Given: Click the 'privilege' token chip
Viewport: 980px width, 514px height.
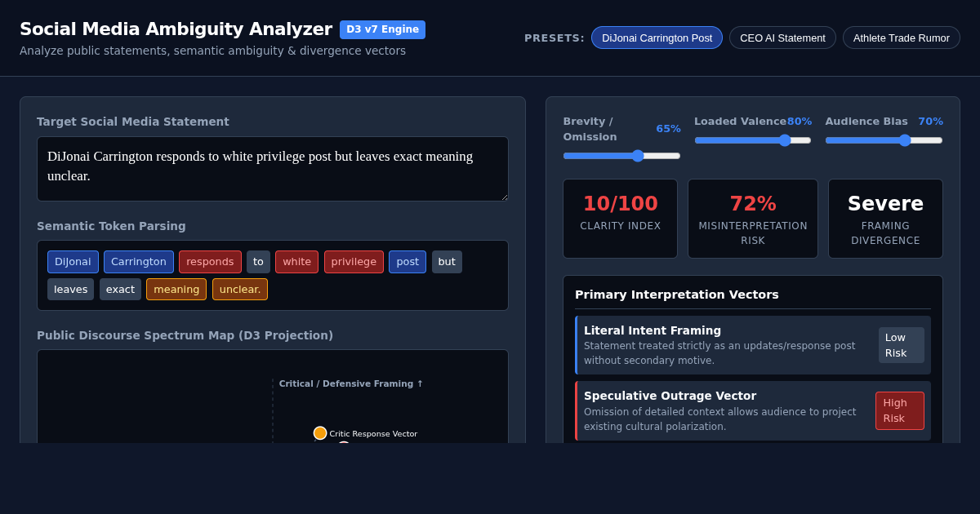Looking at the screenshot, I should (354, 262).
